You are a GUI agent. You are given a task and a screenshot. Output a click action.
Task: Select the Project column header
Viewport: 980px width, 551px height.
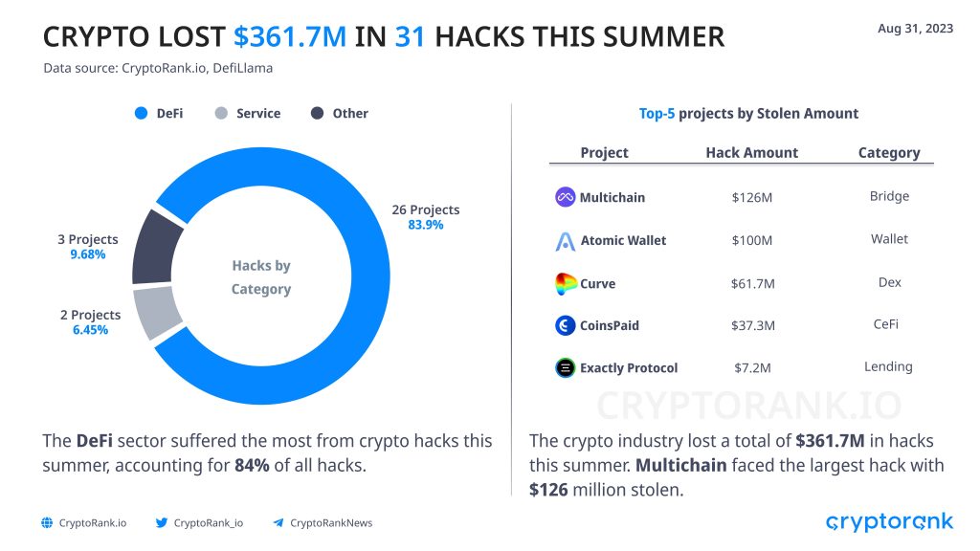pyautogui.click(x=605, y=152)
